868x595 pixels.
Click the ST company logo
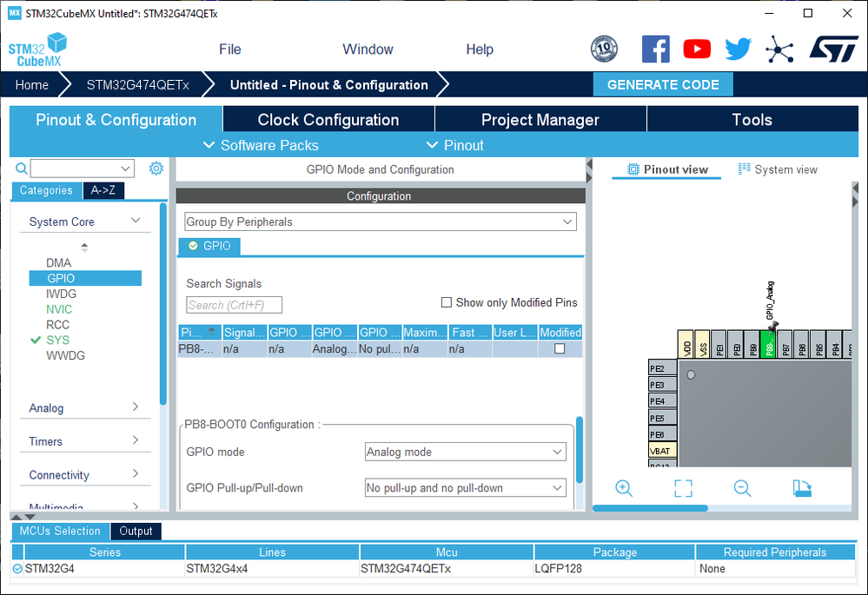click(833, 49)
